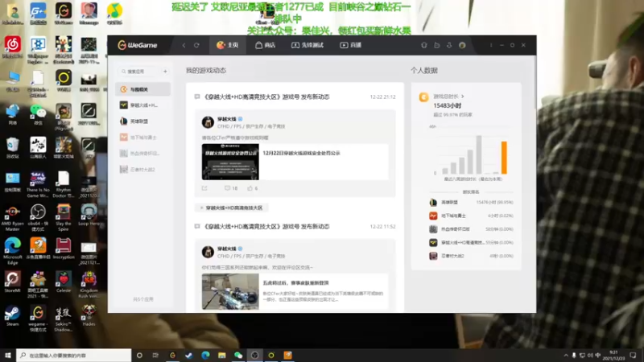Refresh the WeGame page
Image resolution: width=644 pixels, height=362 pixels.
click(x=196, y=45)
